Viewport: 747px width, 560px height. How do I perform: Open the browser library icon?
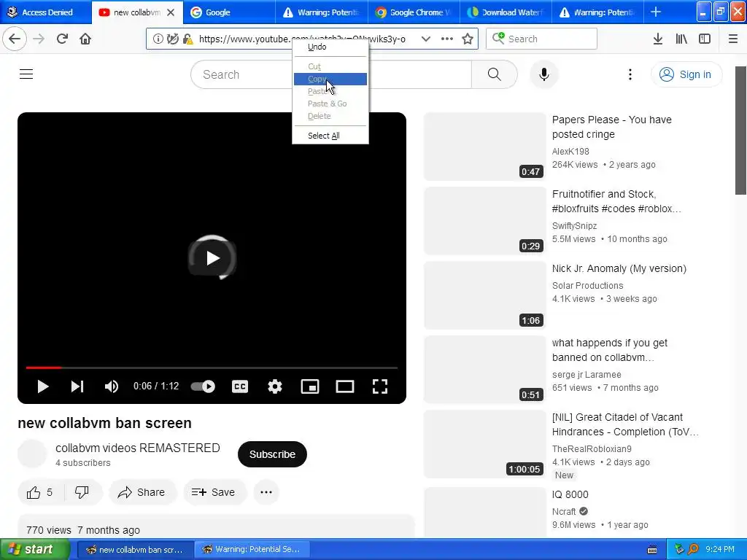pos(681,39)
